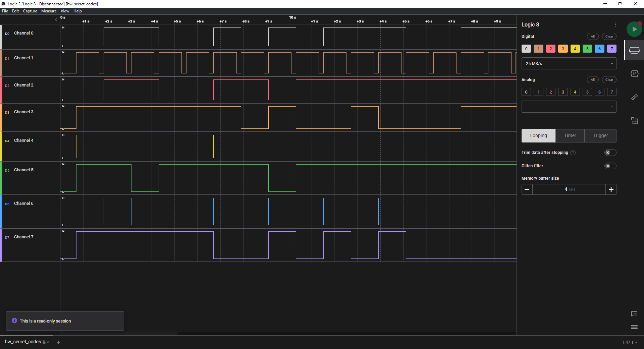Enable analog channel 3

coord(563,92)
